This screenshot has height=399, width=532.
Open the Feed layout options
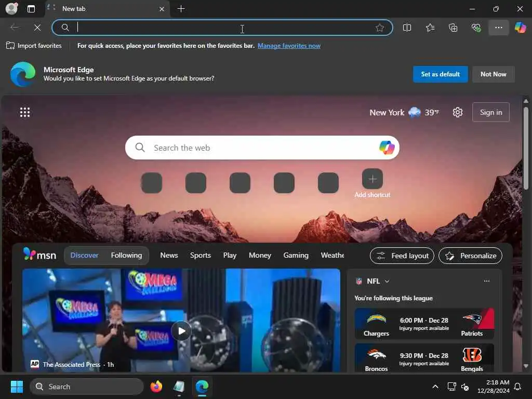point(402,256)
